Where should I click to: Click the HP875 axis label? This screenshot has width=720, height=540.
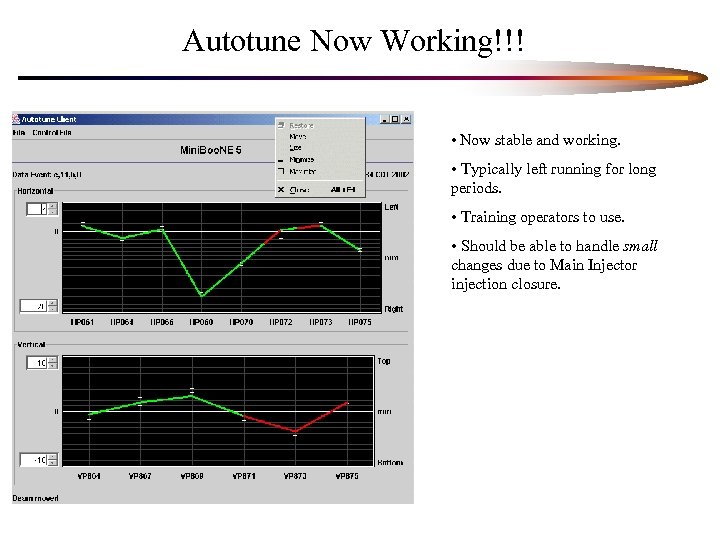[360, 322]
